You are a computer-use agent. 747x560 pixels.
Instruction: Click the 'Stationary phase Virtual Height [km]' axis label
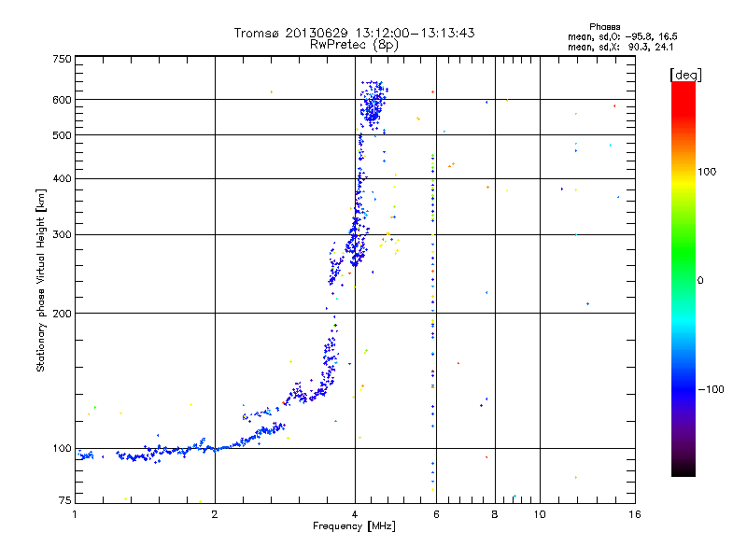click(x=41, y=281)
